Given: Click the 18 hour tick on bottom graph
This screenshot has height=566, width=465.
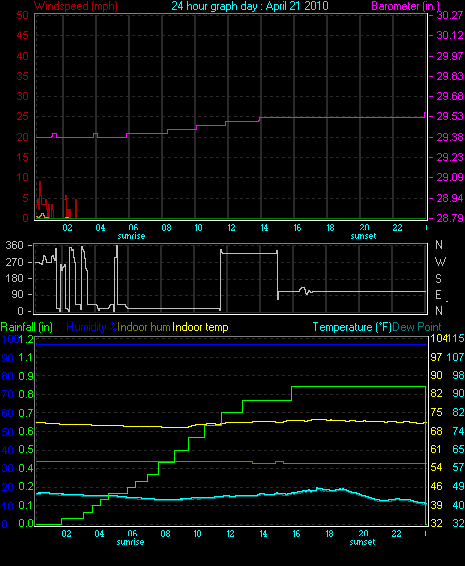Looking at the screenshot, I should (330, 534).
